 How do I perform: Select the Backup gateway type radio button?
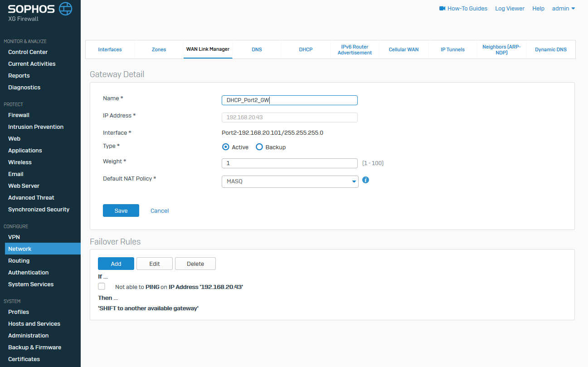tap(259, 147)
